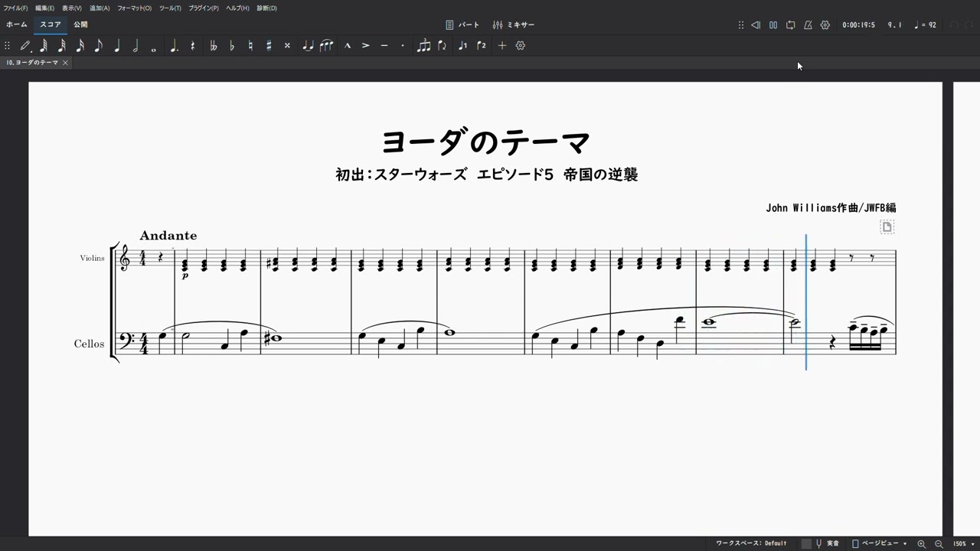Viewport: 980px width, 551px height.
Task: Toggle the metronome during playback
Action: (808, 25)
